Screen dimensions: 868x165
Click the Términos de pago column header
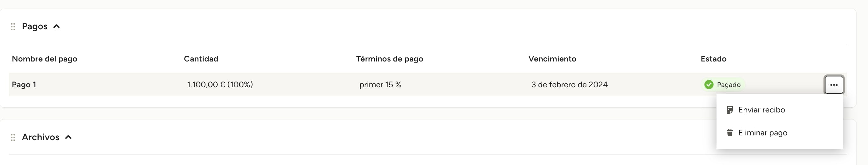389,59
